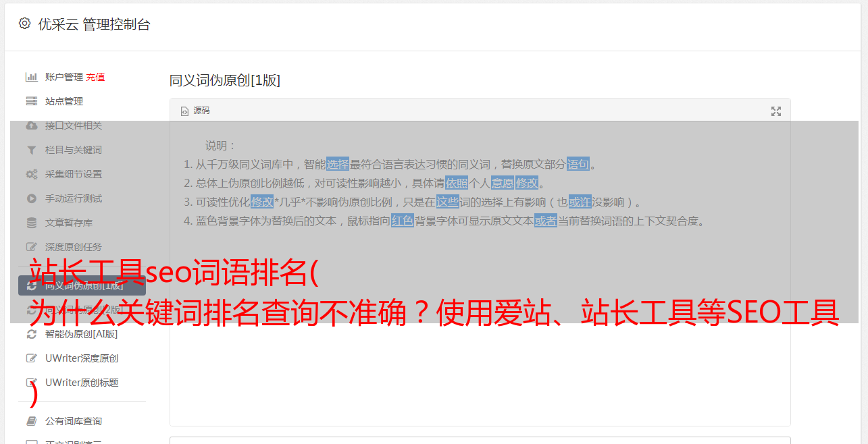
Task: Open UWriter深度原创 sidebar entry
Action: point(82,358)
